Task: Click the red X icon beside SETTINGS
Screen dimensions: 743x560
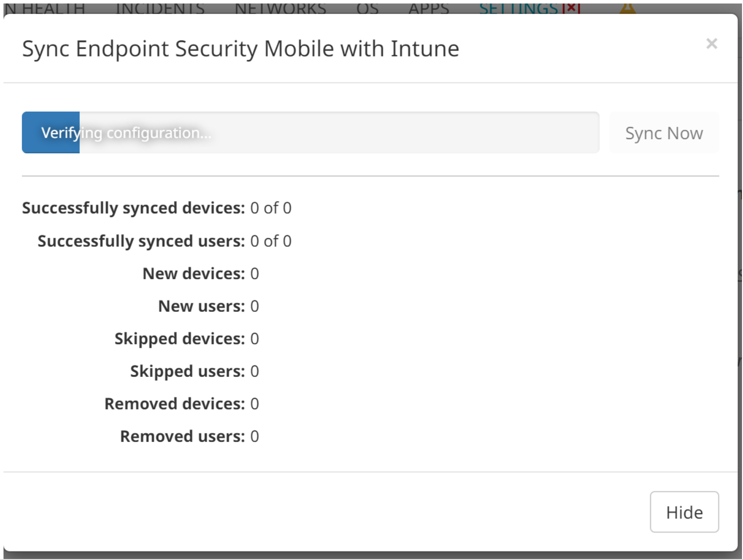Action: point(571,8)
